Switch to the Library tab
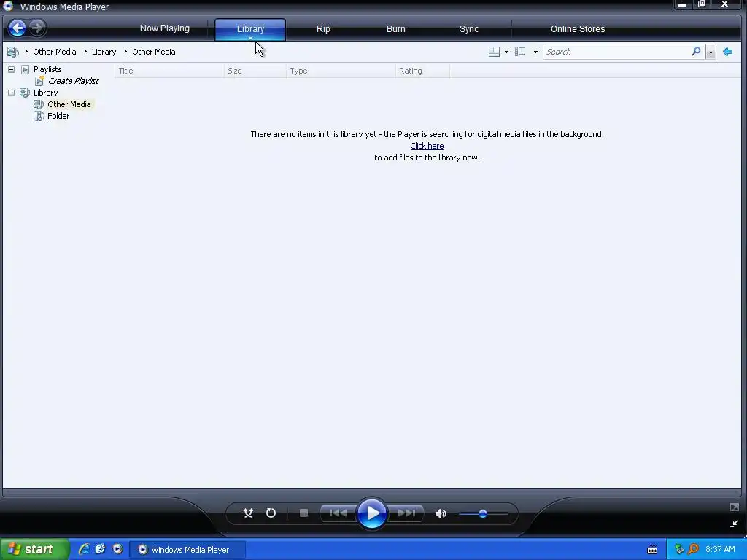The height and width of the screenshot is (560, 747). click(x=250, y=29)
